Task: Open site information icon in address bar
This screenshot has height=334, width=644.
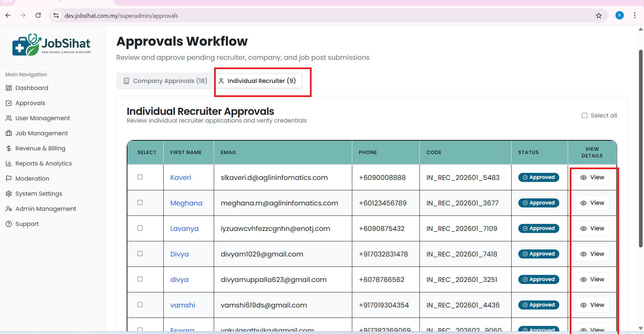Action: (56, 15)
